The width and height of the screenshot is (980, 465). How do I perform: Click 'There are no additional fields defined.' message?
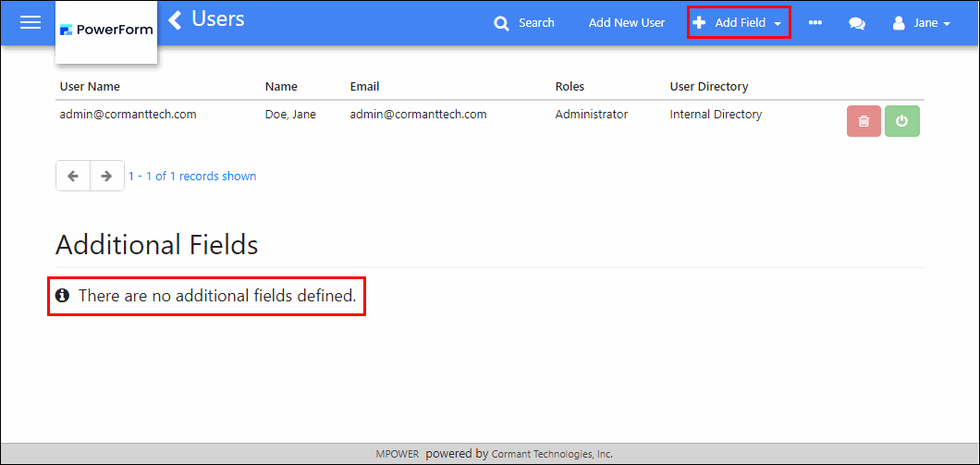[217, 296]
